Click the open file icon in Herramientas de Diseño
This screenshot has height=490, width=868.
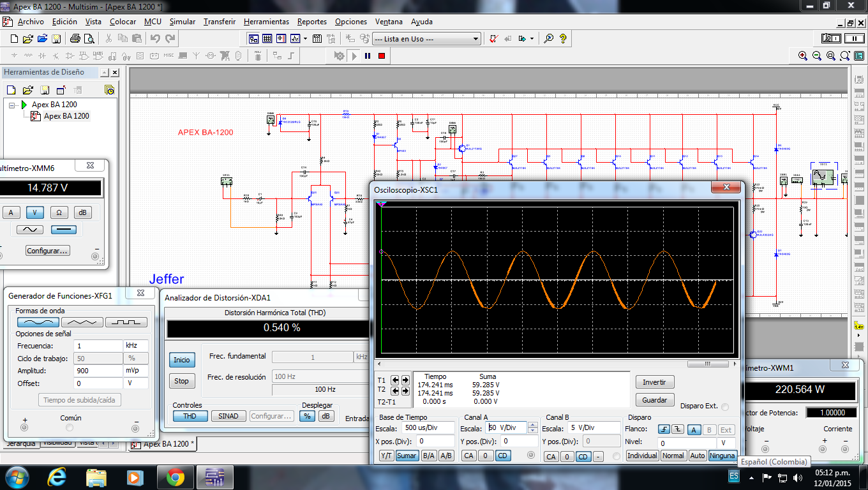27,90
